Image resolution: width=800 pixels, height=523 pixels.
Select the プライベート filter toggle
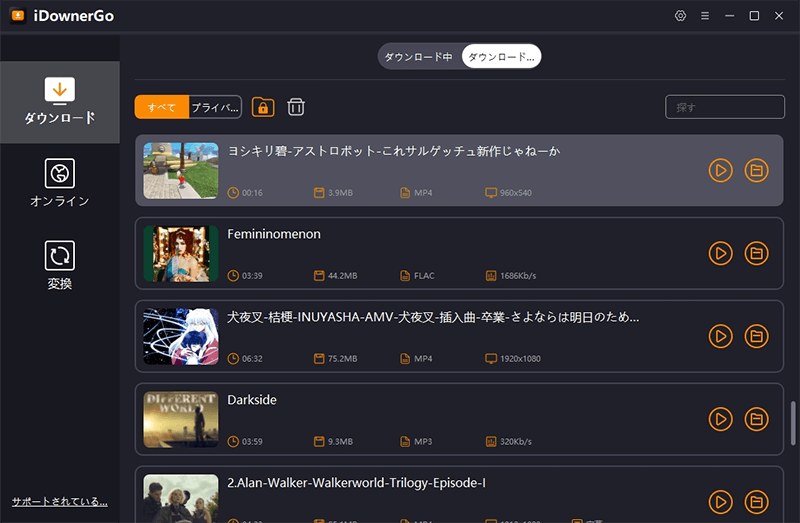[215, 107]
